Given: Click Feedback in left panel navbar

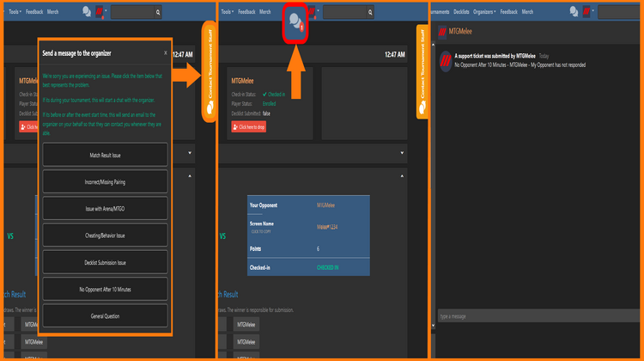Looking at the screenshot, I should pyautogui.click(x=34, y=12).
